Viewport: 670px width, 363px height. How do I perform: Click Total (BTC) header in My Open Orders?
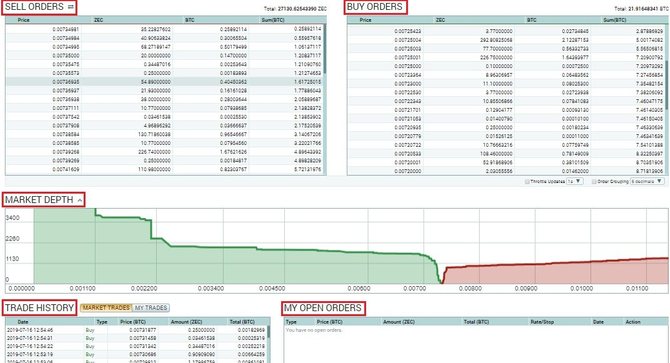[x=476, y=322]
